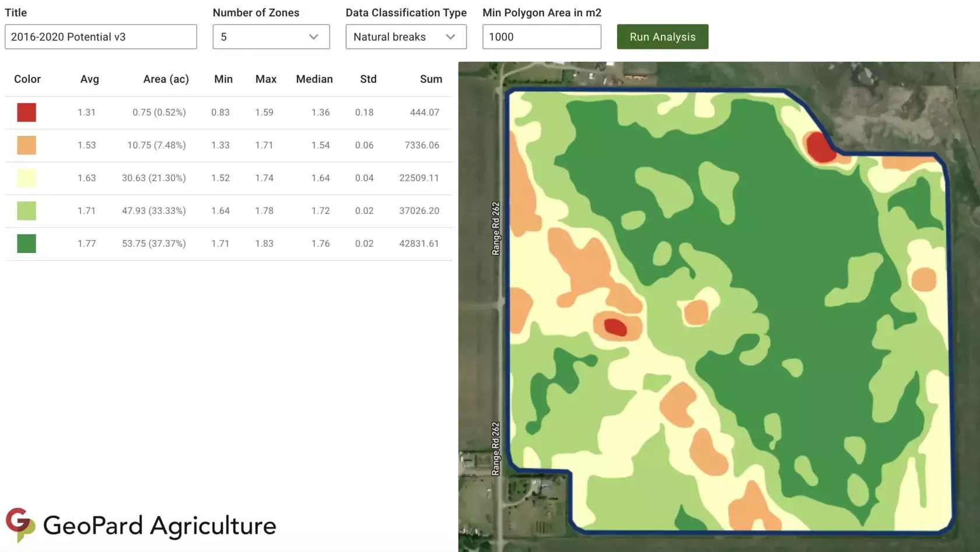Click inside the Title text field
980x552 pixels.
click(100, 36)
